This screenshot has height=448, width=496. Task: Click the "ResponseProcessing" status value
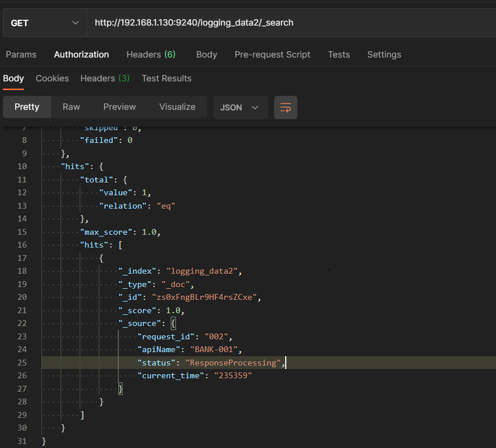click(233, 363)
